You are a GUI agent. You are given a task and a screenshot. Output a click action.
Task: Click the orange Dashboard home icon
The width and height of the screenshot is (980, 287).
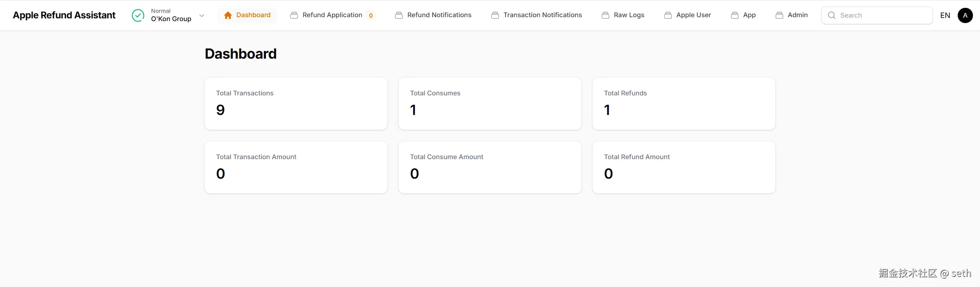tap(228, 15)
